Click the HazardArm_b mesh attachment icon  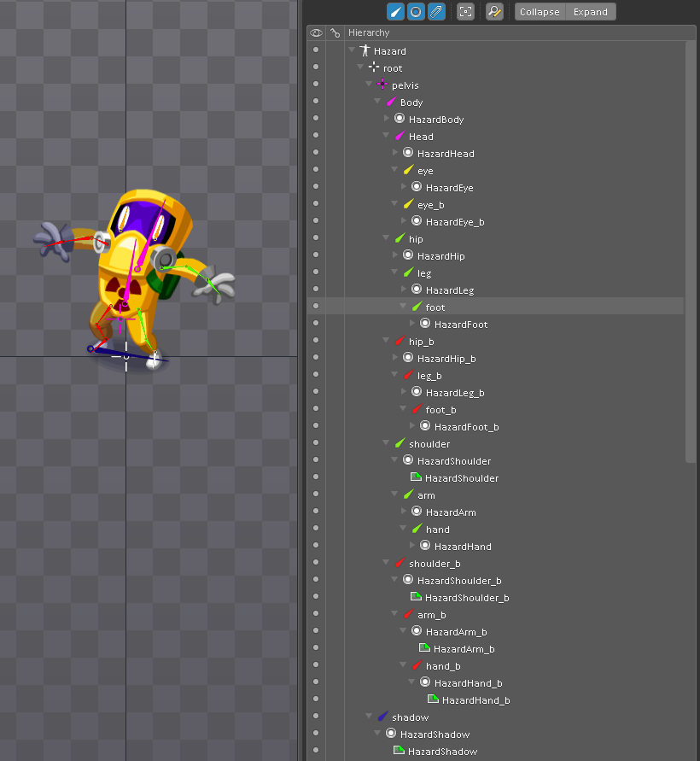(x=424, y=648)
